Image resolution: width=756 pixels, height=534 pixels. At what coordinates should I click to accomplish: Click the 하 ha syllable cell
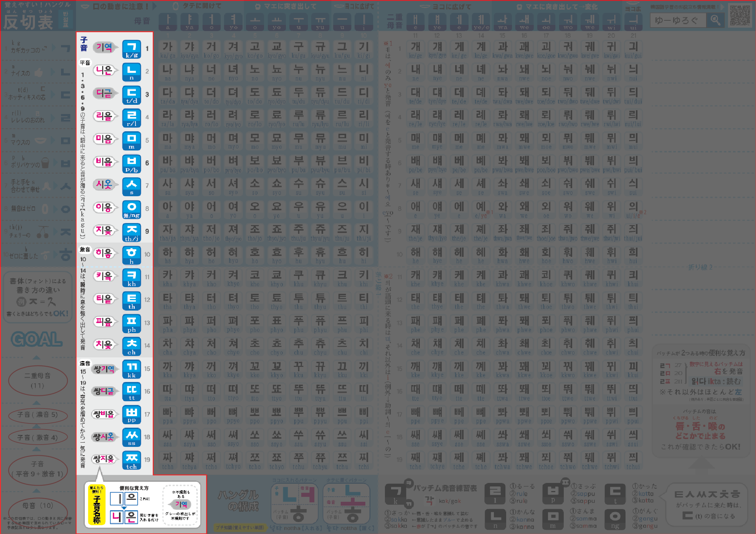[x=168, y=255]
